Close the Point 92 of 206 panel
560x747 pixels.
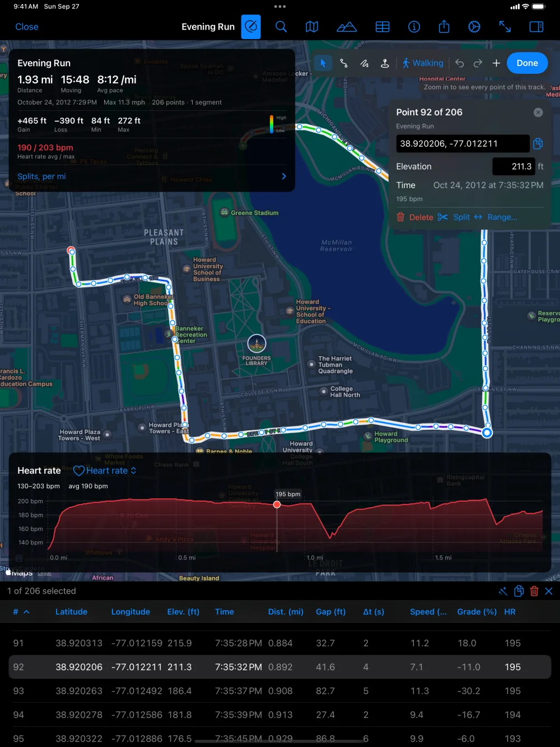[x=538, y=113]
